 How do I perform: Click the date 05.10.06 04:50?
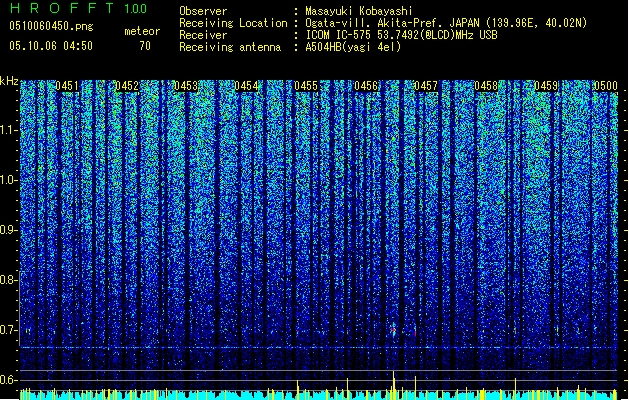[51, 46]
